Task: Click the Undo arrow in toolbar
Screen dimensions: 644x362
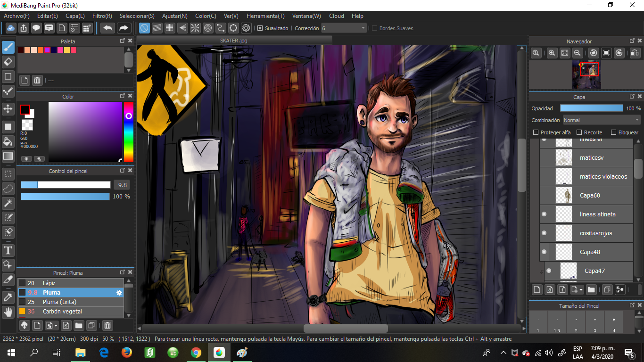Action: (108, 28)
